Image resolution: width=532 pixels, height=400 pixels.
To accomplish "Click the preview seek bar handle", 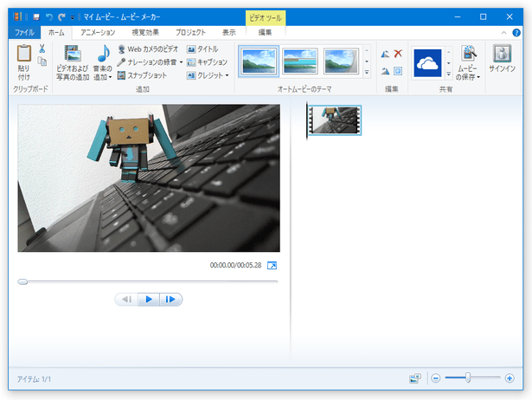I will (22, 281).
